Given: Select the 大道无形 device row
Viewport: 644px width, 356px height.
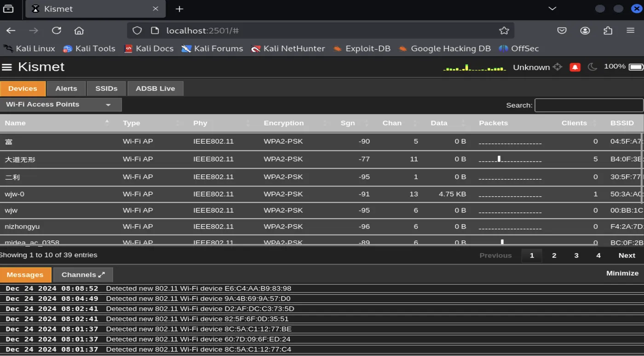Looking at the screenshot, I should pos(321,159).
